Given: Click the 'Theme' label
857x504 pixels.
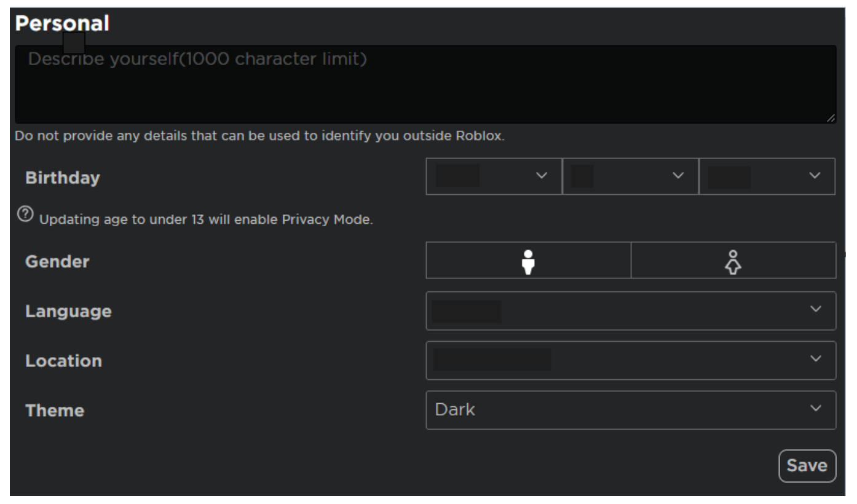Looking at the screenshot, I should pos(54,411).
